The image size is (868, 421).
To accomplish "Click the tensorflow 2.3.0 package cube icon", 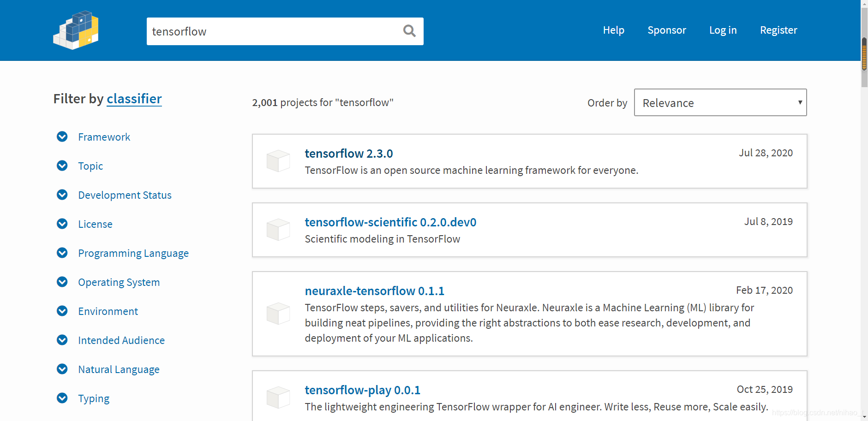I will pyautogui.click(x=278, y=161).
